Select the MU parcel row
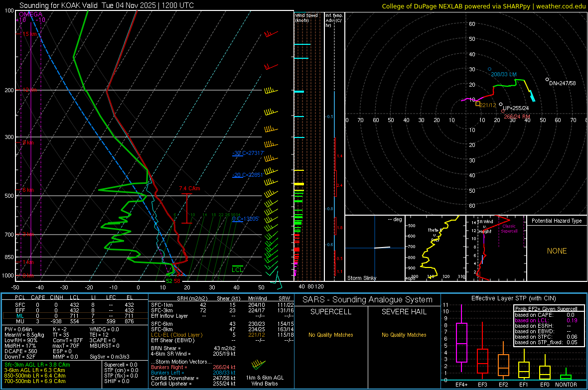Viewport: 588px width, 390px height. pos(74,321)
